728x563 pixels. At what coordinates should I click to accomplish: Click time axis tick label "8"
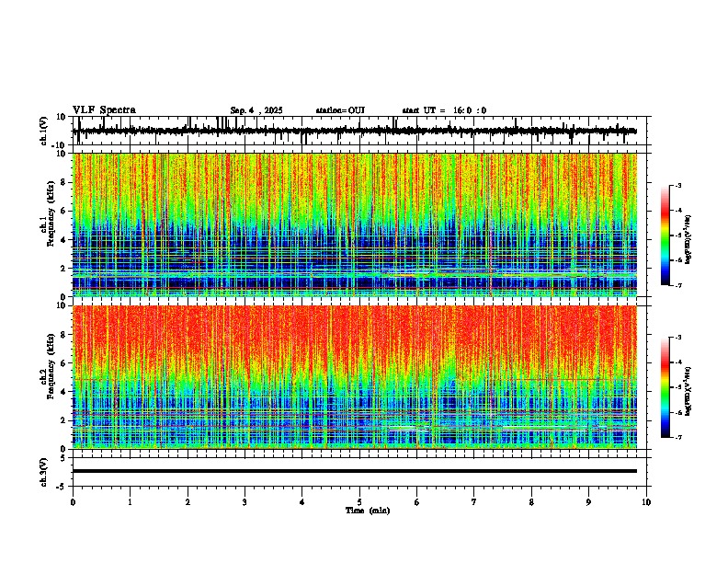531,502
